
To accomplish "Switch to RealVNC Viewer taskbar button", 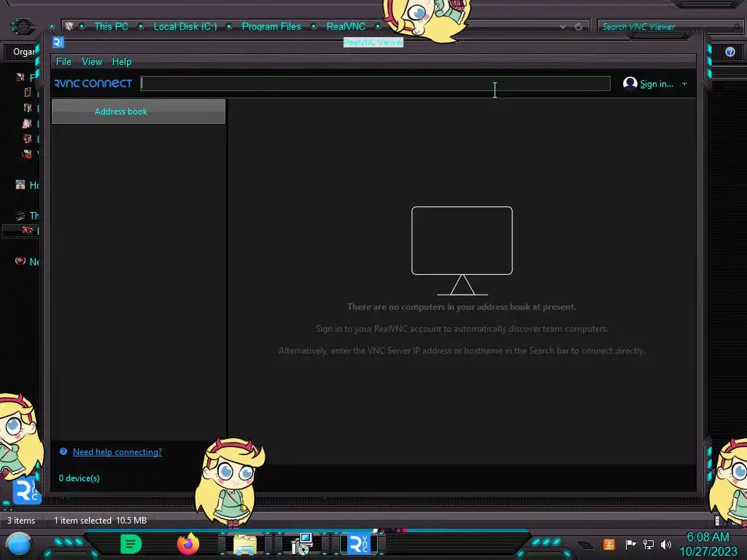I will 359,544.
